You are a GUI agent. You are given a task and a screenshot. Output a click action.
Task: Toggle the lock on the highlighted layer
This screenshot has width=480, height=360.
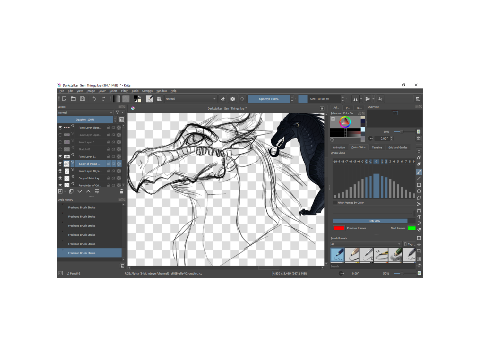pos(108,164)
